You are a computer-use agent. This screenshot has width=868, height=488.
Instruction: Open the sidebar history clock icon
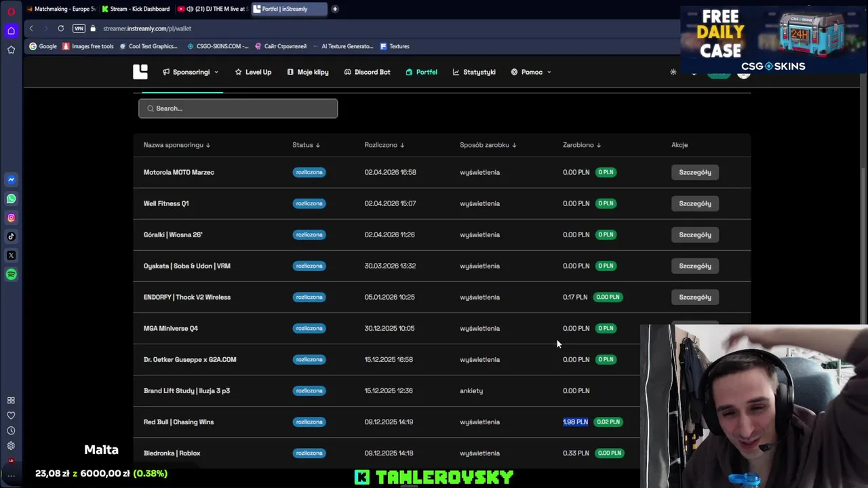pos(11,430)
